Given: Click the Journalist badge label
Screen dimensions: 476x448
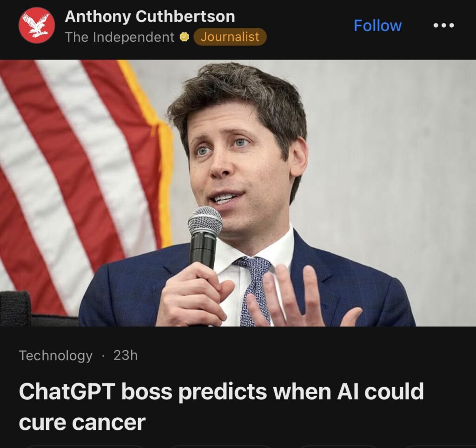Looking at the screenshot, I should [x=230, y=37].
